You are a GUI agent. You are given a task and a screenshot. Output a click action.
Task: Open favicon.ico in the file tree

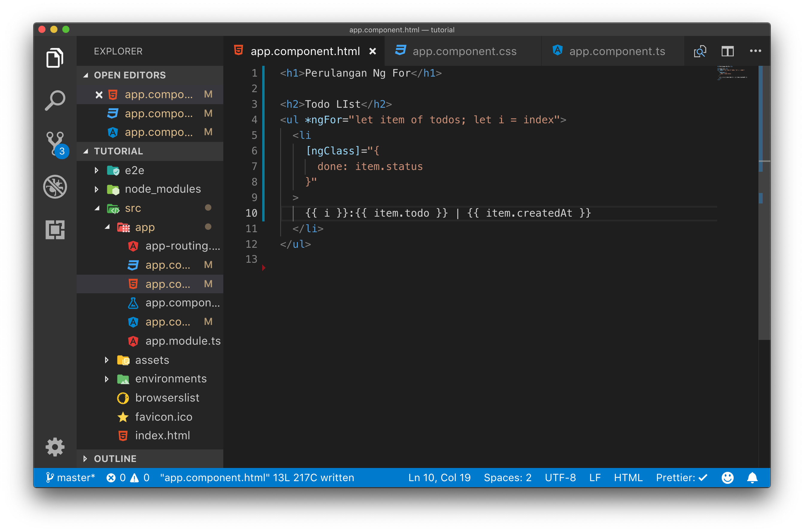point(150,417)
